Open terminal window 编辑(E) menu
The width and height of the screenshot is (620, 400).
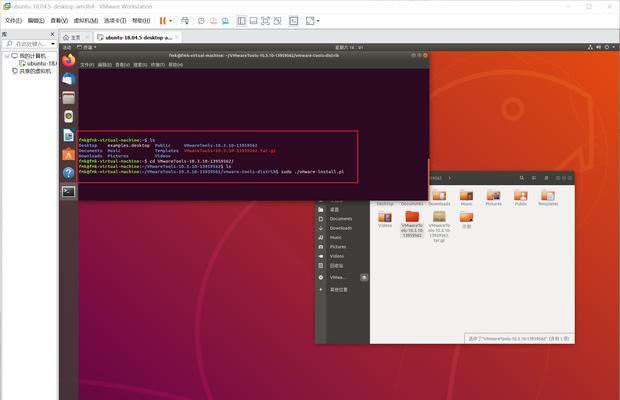pyautogui.click(x=105, y=64)
